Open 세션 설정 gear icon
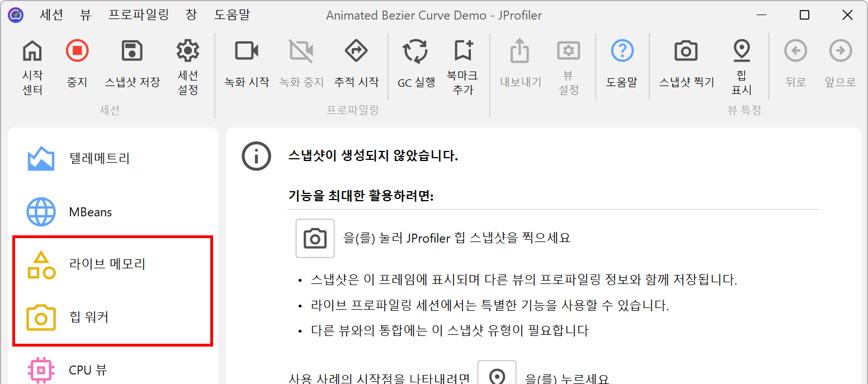Image resolution: width=868 pixels, height=384 pixels. click(188, 51)
